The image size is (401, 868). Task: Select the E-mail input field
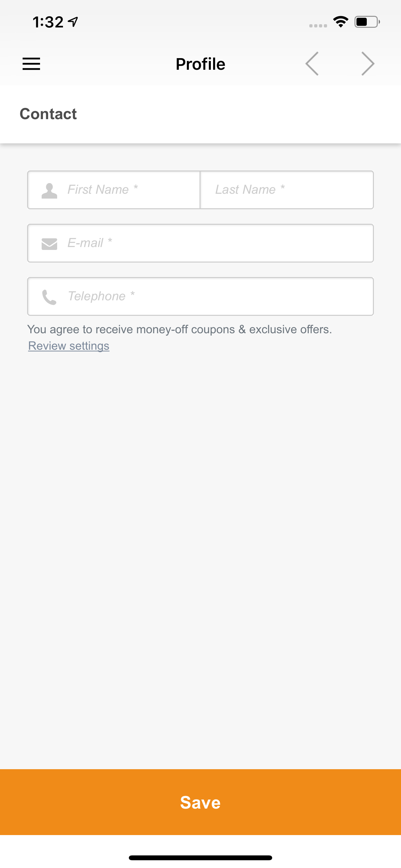pyautogui.click(x=200, y=243)
